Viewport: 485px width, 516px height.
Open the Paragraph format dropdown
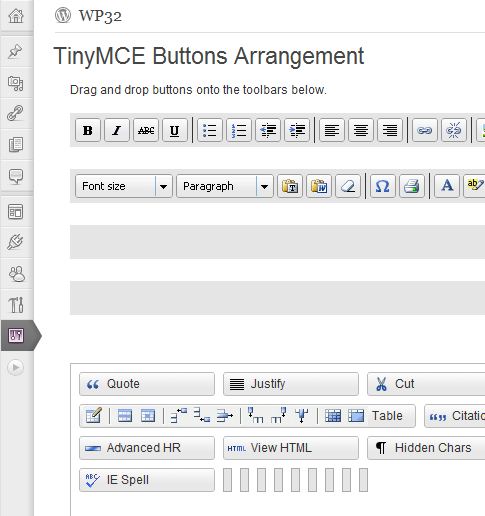tap(225, 186)
